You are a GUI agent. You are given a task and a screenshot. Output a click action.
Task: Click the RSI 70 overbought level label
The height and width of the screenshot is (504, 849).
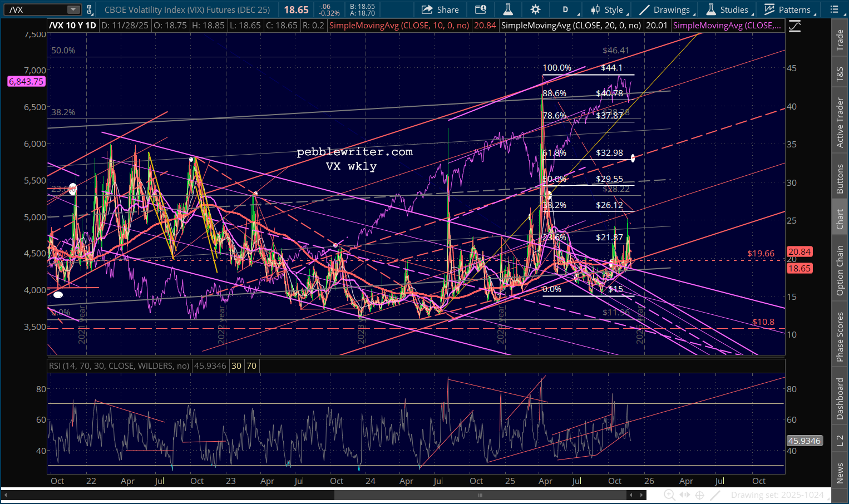point(251,365)
